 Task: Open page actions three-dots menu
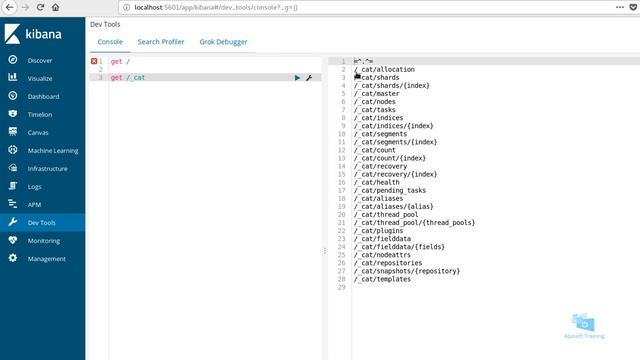[620, 7]
